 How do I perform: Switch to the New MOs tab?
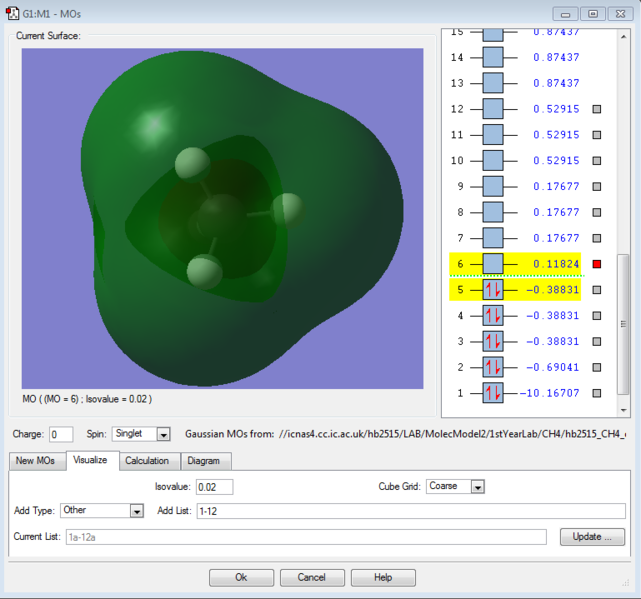33,461
